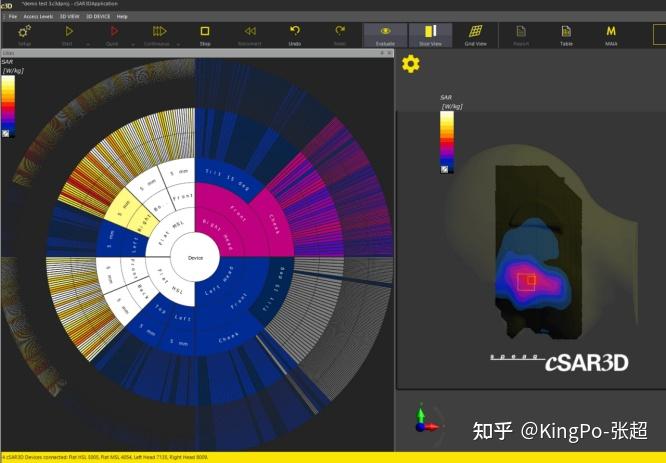Select the dark blue Tilt 15 deg segment on right

274,291
